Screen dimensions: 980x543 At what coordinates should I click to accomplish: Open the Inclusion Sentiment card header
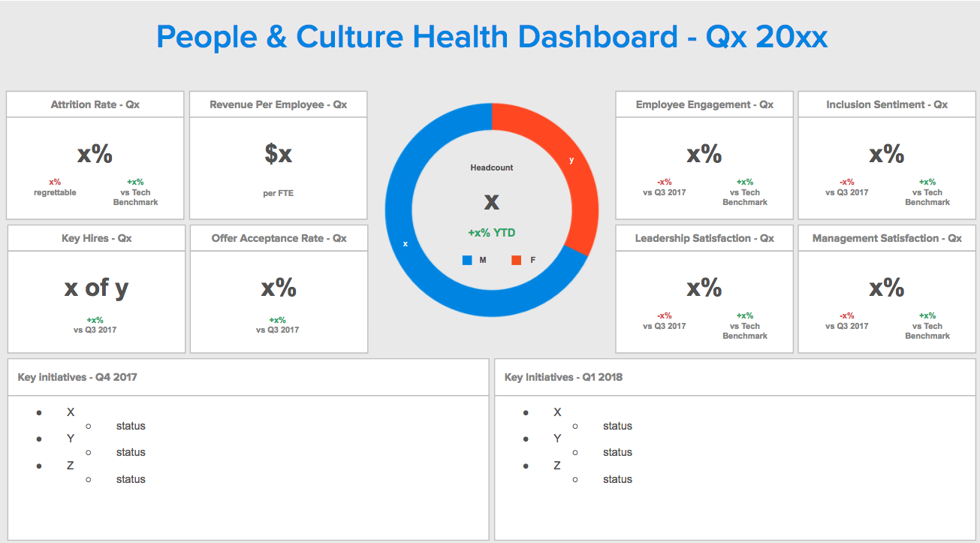click(x=887, y=104)
